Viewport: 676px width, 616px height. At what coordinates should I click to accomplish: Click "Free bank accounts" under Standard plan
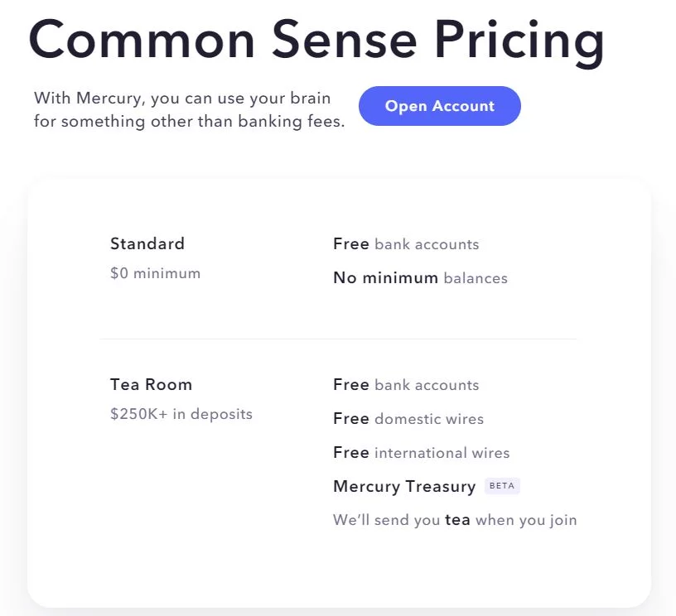(x=406, y=244)
